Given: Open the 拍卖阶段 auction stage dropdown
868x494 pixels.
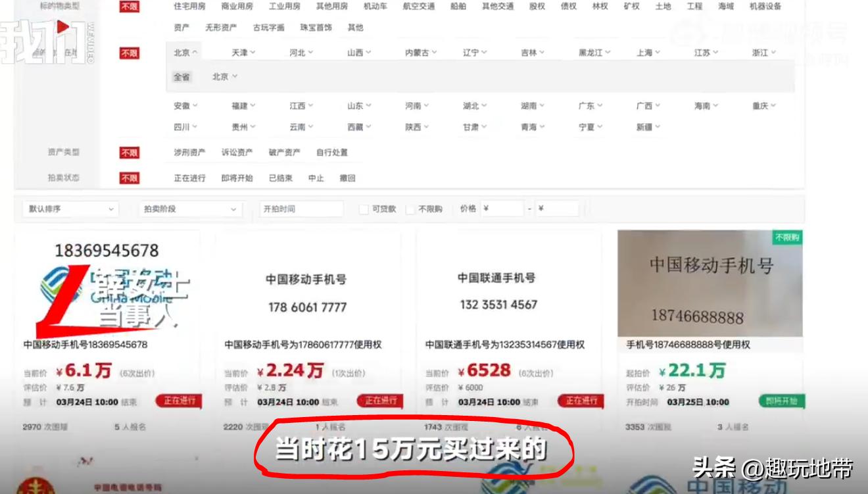Looking at the screenshot, I should pos(189,209).
